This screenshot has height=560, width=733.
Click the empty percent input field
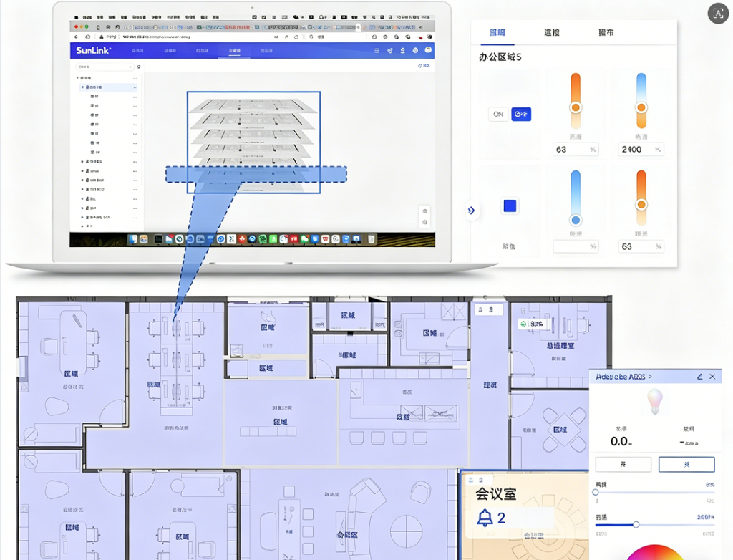tap(576, 246)
